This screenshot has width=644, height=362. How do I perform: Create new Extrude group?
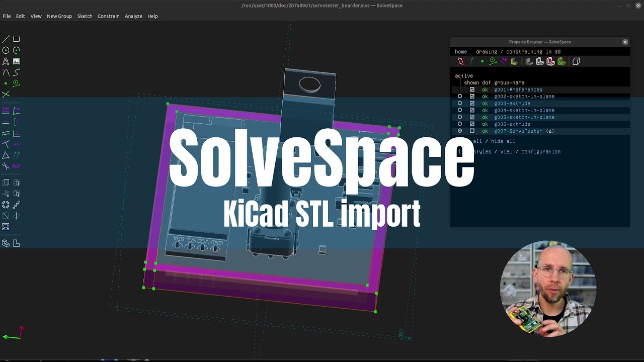6,183
